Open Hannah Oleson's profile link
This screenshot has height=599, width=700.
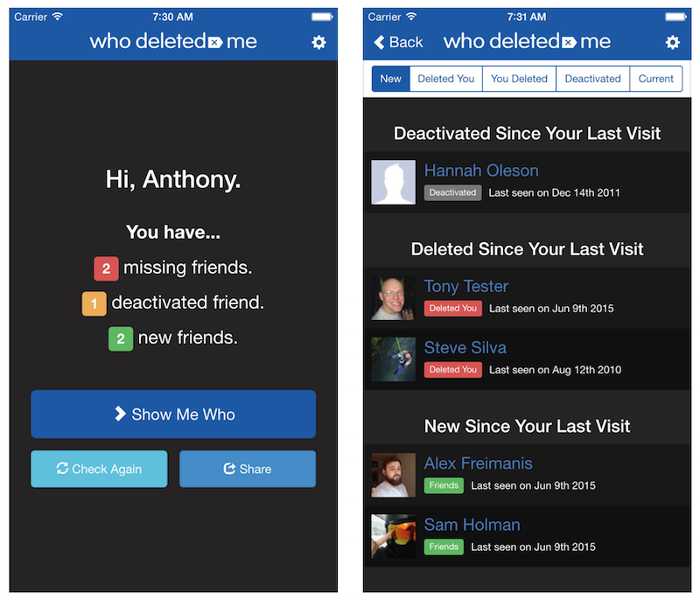click(481, 171)
